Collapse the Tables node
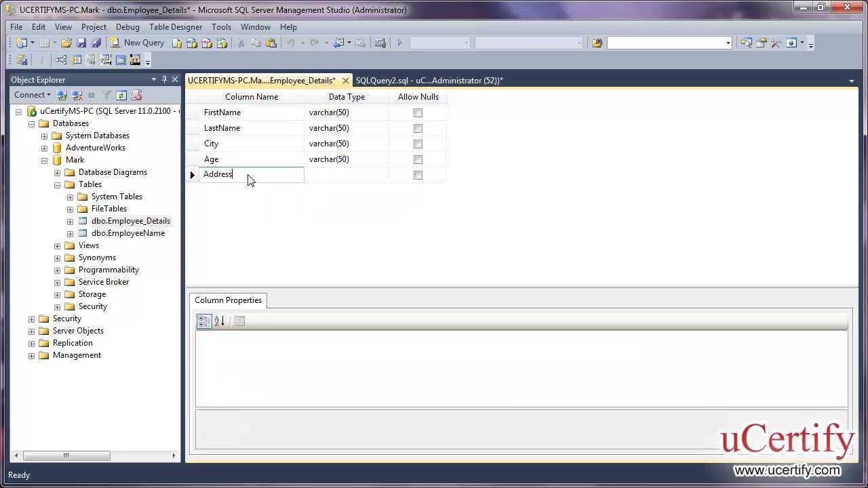The image size is (868, 488). click(57, 184)
